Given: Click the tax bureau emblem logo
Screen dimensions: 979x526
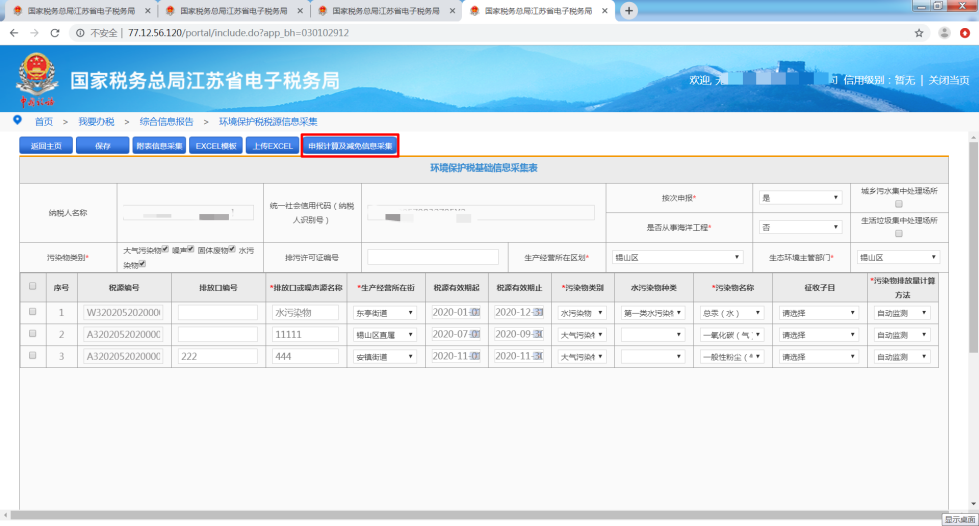Looking at the screenshot, I should pyautogui.click(x=37, y=79).
